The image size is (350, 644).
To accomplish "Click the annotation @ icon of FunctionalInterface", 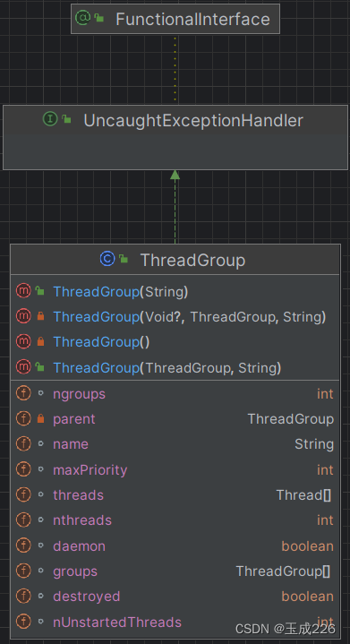I will 83,18.
